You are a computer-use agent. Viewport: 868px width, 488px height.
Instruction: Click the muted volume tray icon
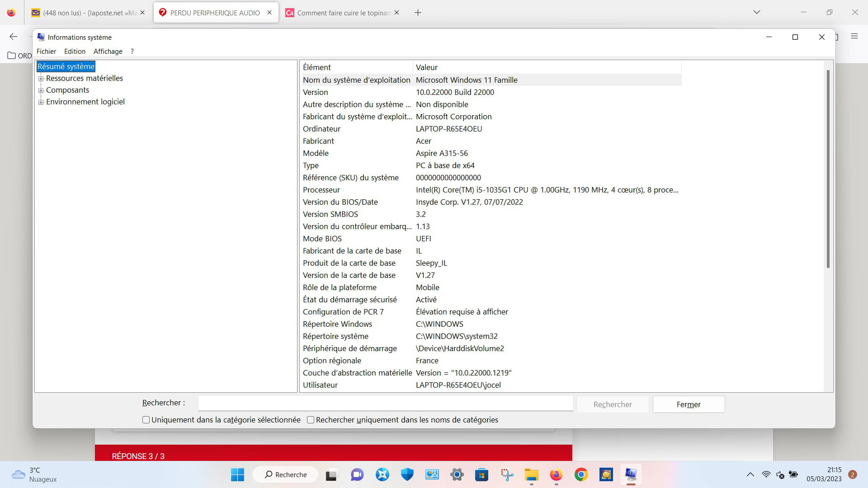pos(780,474)
